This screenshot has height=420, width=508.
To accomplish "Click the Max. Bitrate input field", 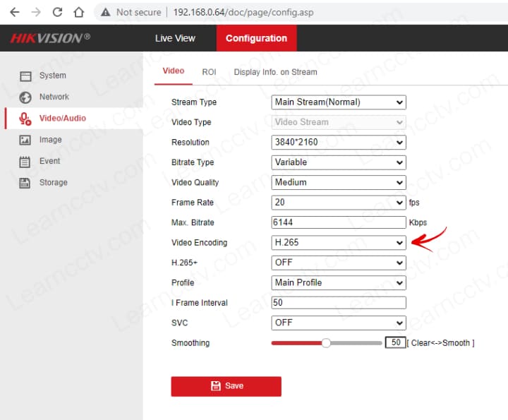I will [x=339, y=222].
